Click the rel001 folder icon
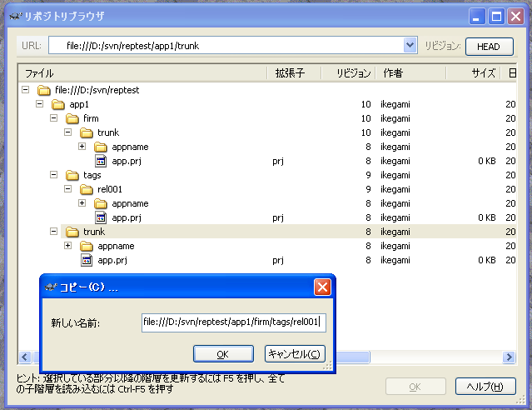 coord(87,189)
